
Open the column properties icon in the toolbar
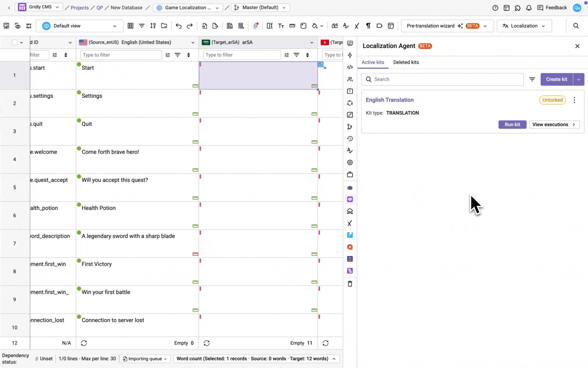[131, 26]
